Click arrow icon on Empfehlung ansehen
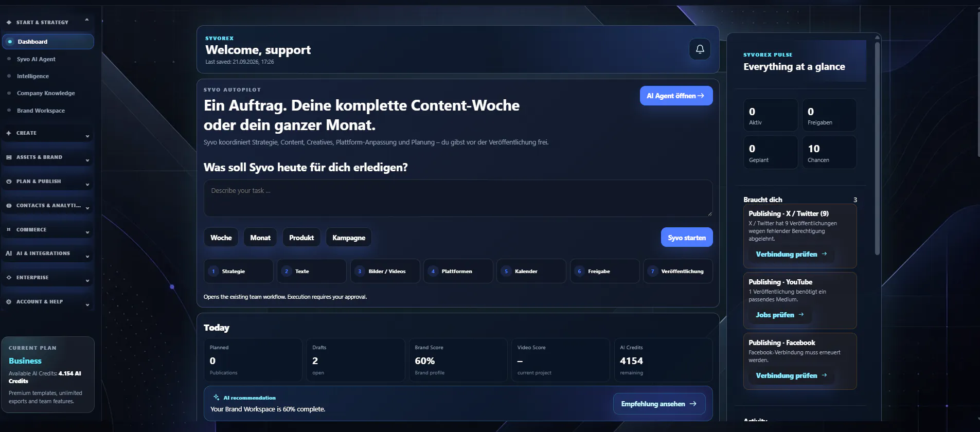Image resolution: width=980 pixels, height=432 pixels. pyautogui.click(x=693, y=404)
